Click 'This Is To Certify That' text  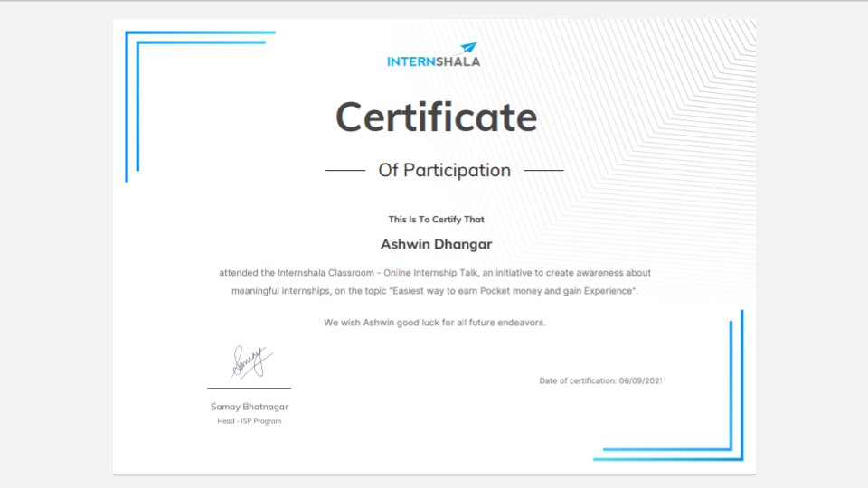tap(436, 219)
